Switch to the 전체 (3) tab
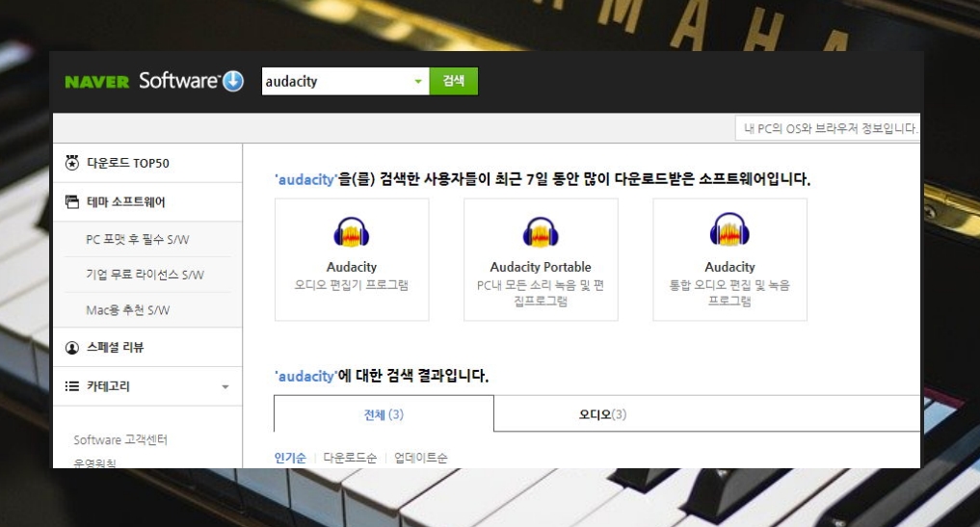 pos(384,414)
